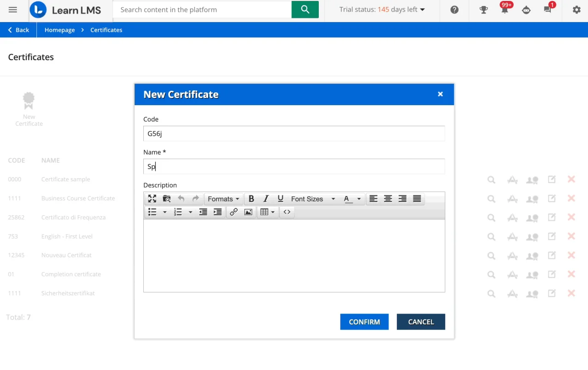
Task: Open the Font Sizes dropdown
Action: click(x=313, y=199)
